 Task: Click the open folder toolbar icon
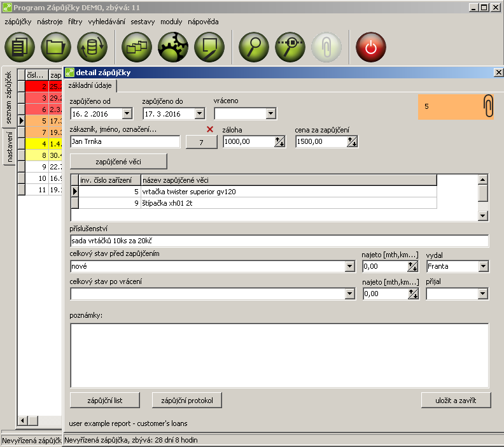click(x=56, y=47)
